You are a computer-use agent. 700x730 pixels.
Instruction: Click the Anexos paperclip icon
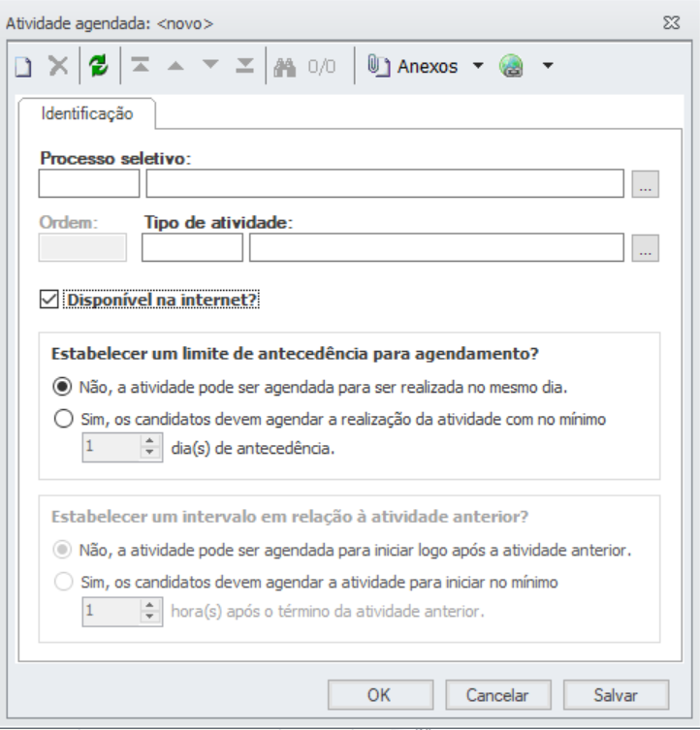[379, 66]
